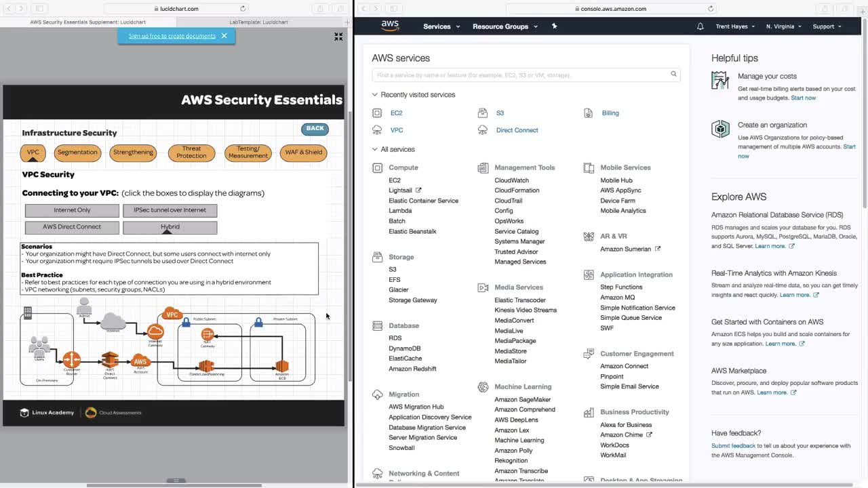This screenshot has height=488, width=868.
Task: Click the Compute category icon
Action: 377,167
